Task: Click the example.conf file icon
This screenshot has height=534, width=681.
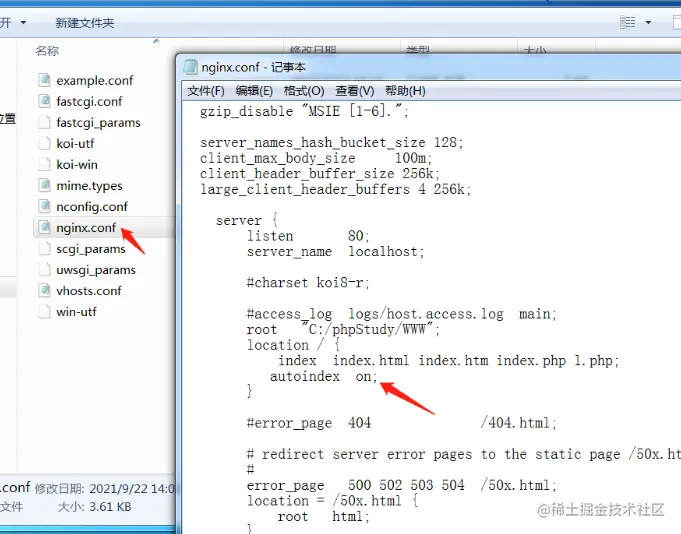Action: pos(44,80)
